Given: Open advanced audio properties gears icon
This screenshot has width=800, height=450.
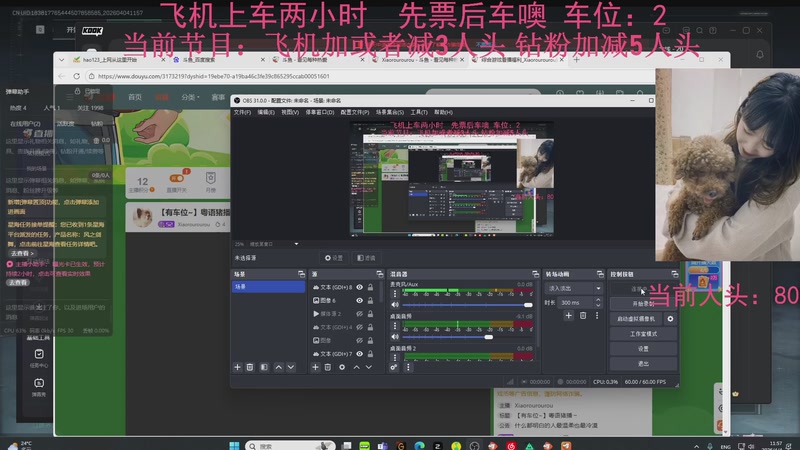Looking at the screenshot, I should pos(394,367).
